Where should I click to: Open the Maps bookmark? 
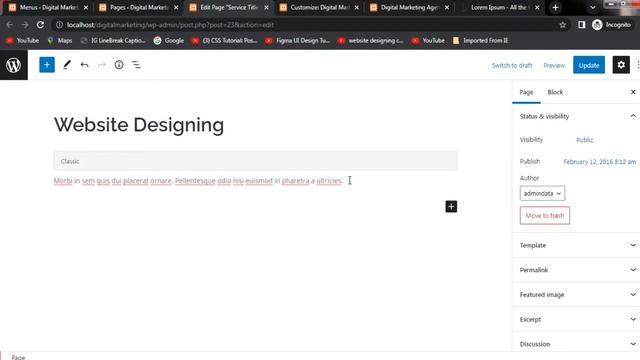pos(60,40)
